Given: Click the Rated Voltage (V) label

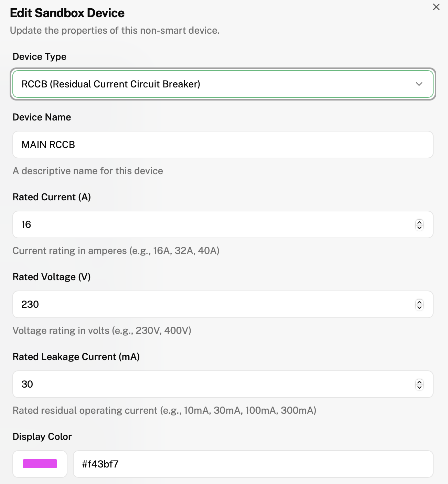Looking at the screenshot, I should pyautogui.click(x=52, y=277).
